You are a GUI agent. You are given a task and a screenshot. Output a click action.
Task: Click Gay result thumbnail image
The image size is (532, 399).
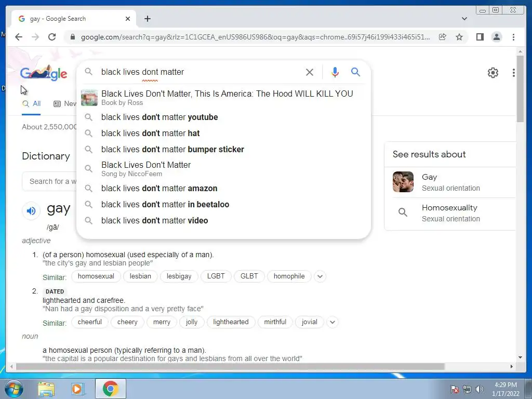tap(403, 182)
